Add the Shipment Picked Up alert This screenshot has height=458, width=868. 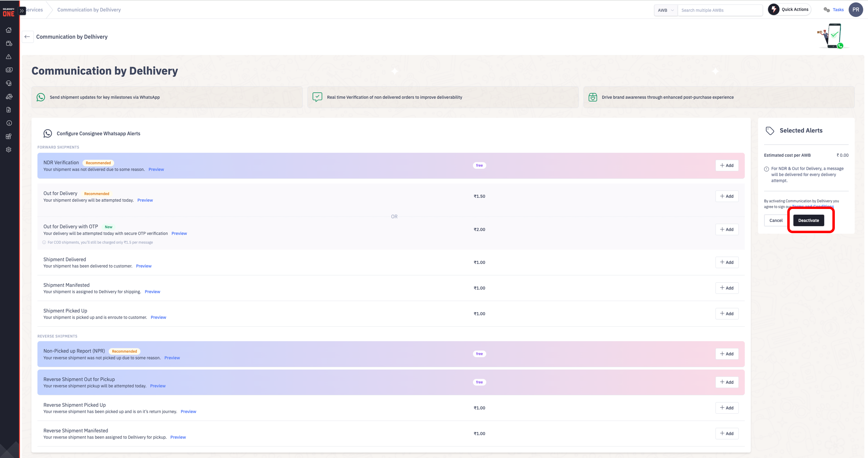click(727, 314)
